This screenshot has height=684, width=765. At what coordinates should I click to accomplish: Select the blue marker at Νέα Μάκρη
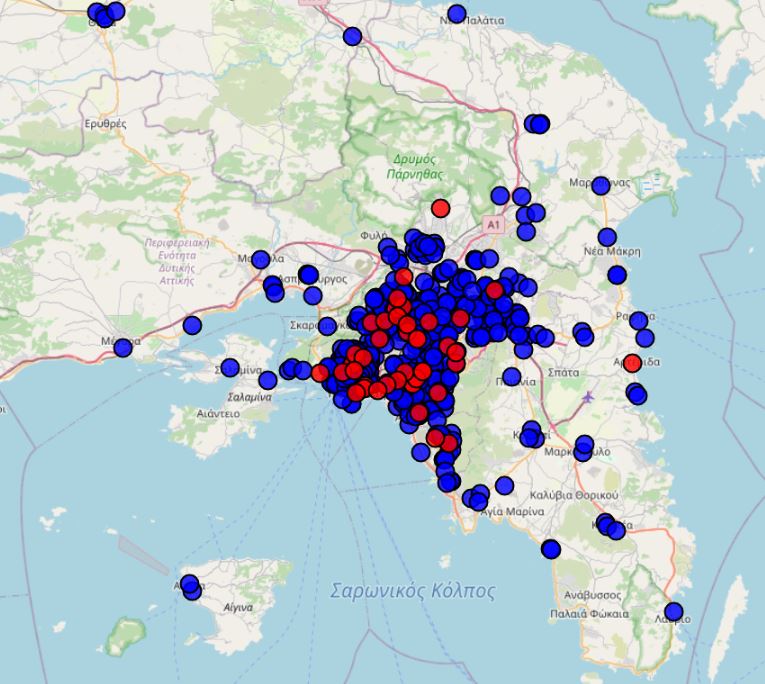point(617,274)
